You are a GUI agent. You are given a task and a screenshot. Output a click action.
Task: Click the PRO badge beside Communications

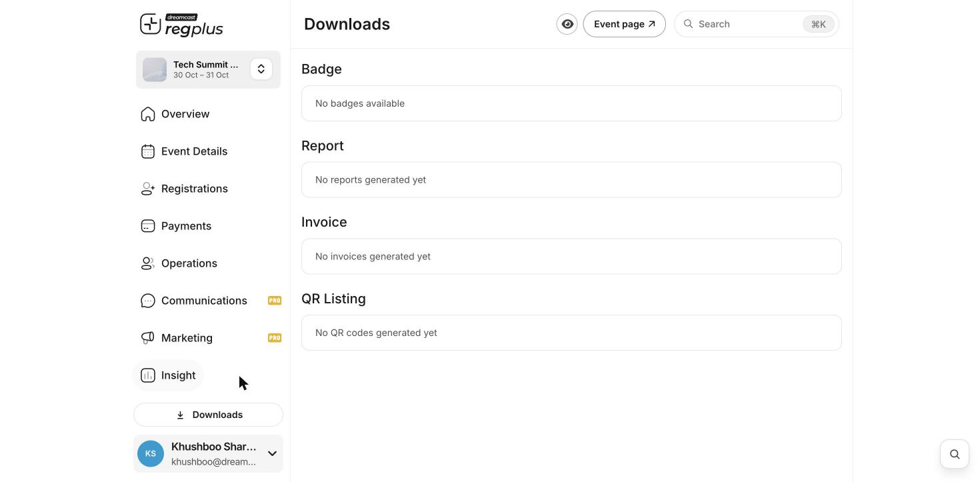click(x=275, y=301)
